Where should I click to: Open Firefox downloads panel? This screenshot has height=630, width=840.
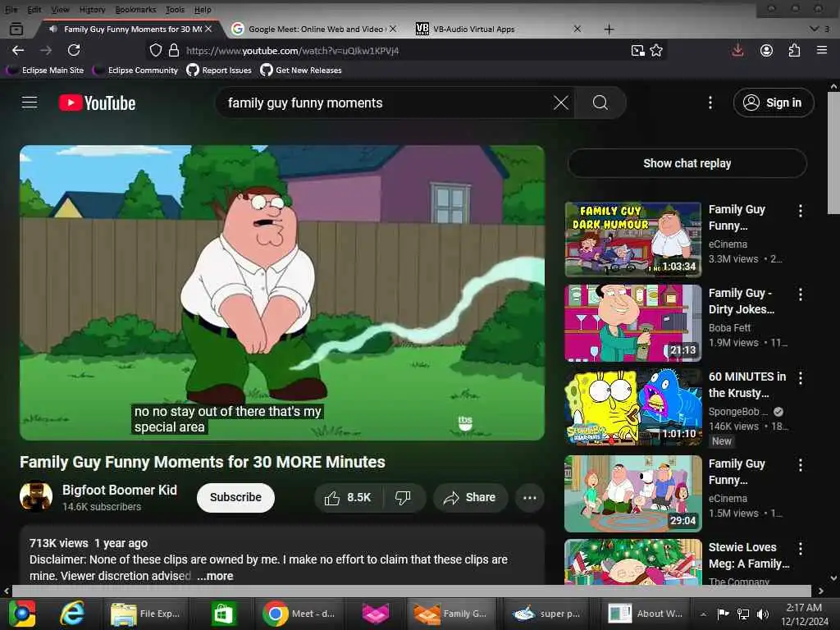pyautogui.click(x=737, y=50)
